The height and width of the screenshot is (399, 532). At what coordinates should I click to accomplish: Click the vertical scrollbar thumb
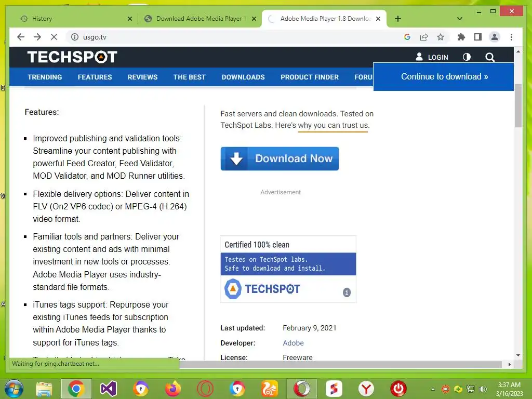[518, 105]
